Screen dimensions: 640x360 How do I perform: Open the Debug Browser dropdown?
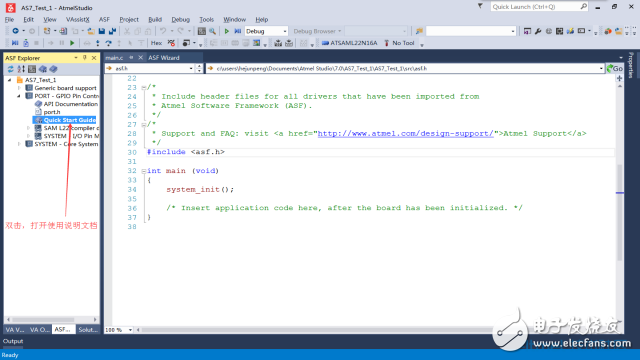(340, 31)
